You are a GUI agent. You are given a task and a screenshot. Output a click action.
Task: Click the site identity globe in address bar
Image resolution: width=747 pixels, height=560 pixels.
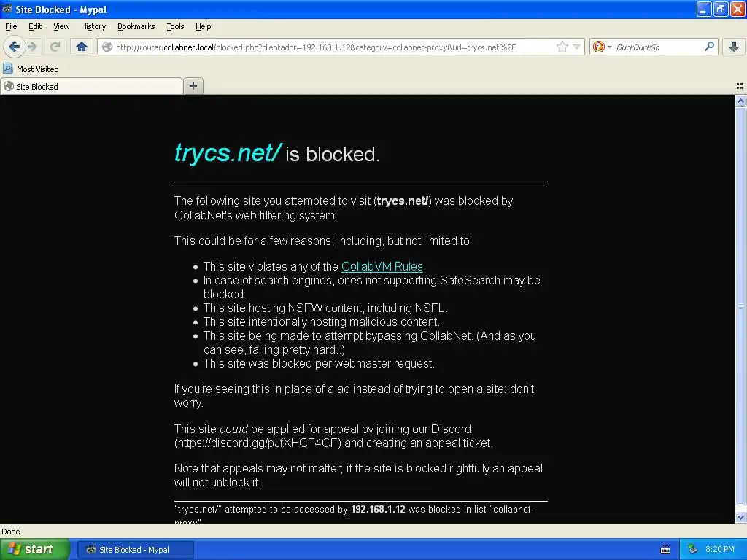(x=108, y=47)
